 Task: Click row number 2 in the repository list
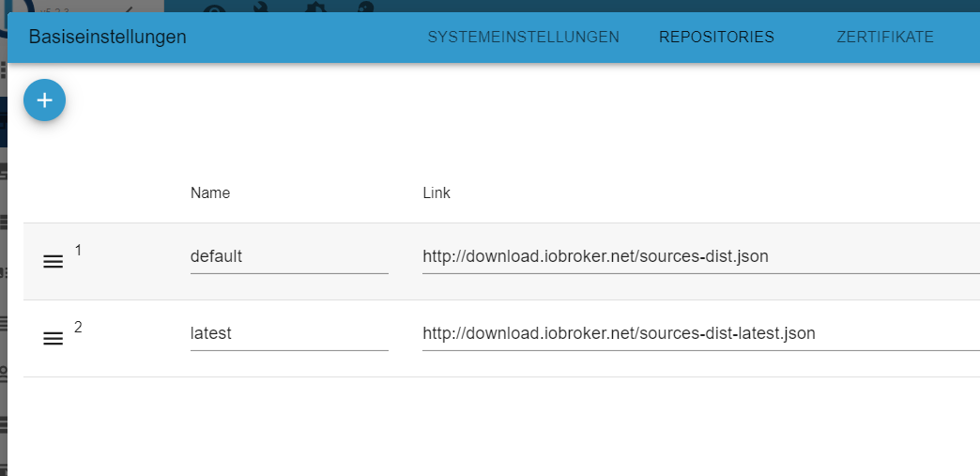[79, 328]
